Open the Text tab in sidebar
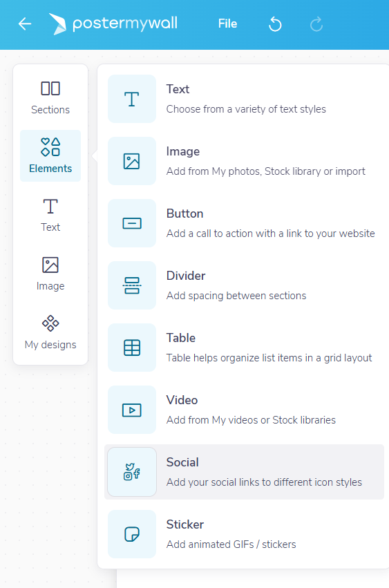The height and width of the screenshot is (588, 389). (50, 215)
